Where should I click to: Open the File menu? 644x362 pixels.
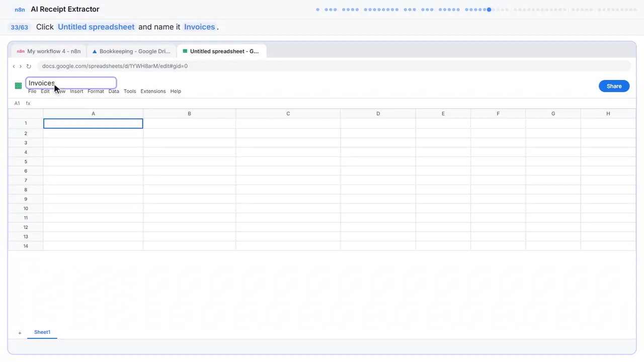32,92
